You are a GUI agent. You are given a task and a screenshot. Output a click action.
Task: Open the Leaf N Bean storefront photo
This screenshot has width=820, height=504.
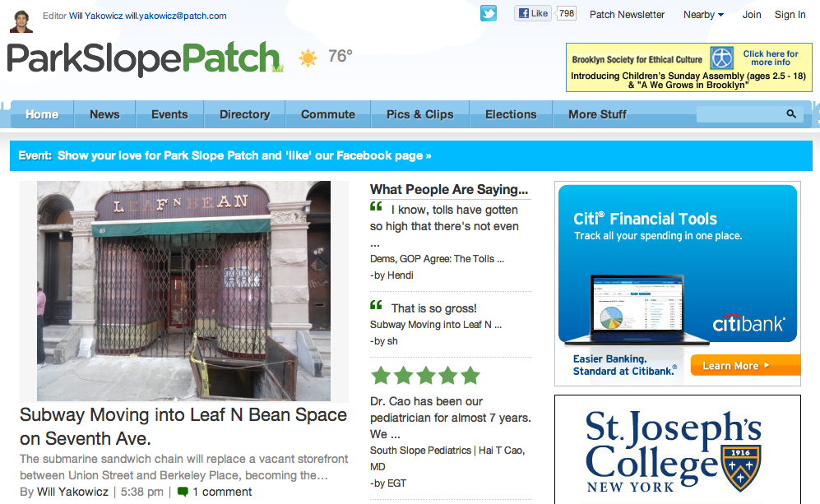coord(183,290)
